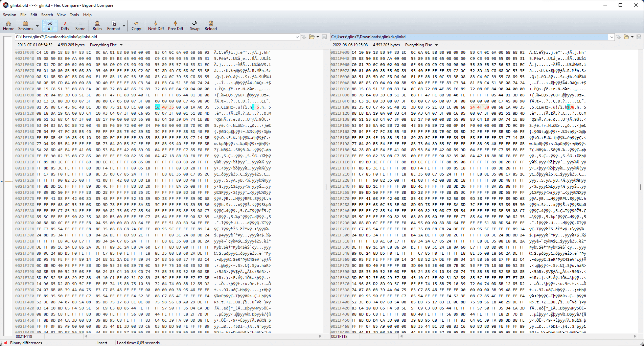Open the Session menu
The height and width of the screenshot is (346, 644).
tap(9, 15)
